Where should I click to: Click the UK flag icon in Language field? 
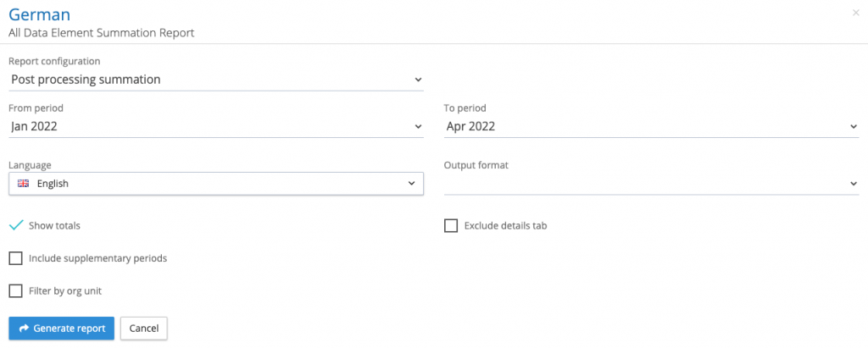click(23, 183)
